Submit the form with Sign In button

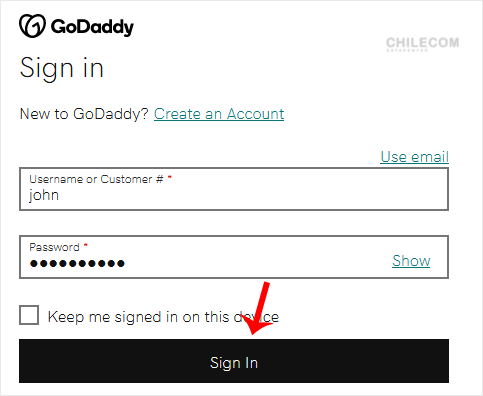(x=234, y=361)
